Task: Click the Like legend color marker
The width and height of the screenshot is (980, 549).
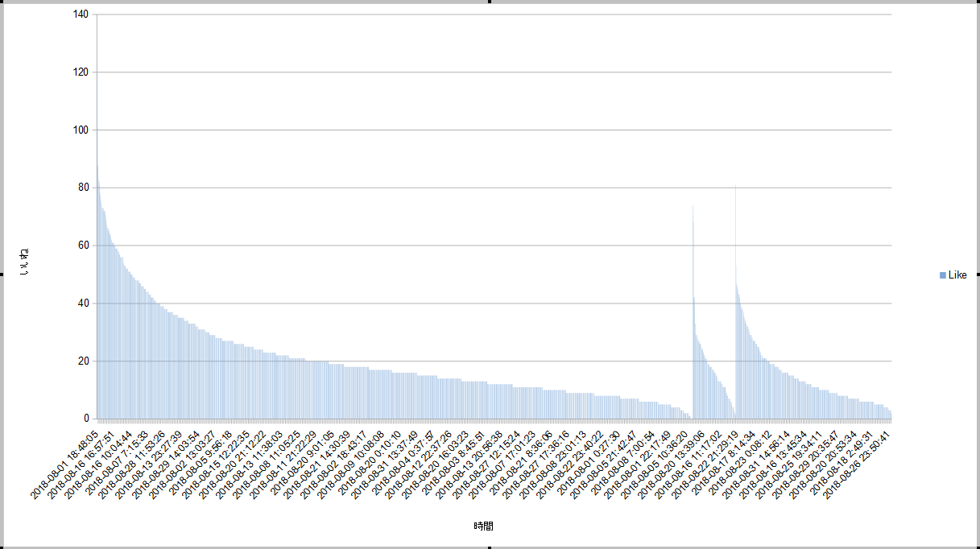Action: coord(943,275)
